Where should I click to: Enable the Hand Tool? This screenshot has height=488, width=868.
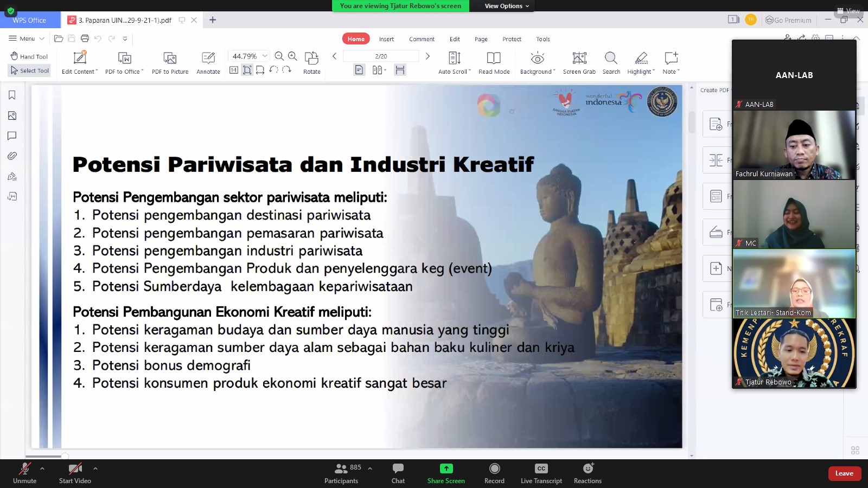click(29, 56)
